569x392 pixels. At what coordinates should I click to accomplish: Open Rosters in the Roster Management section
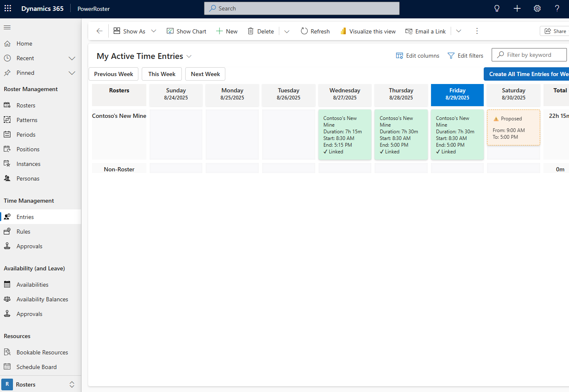point(41,105)
